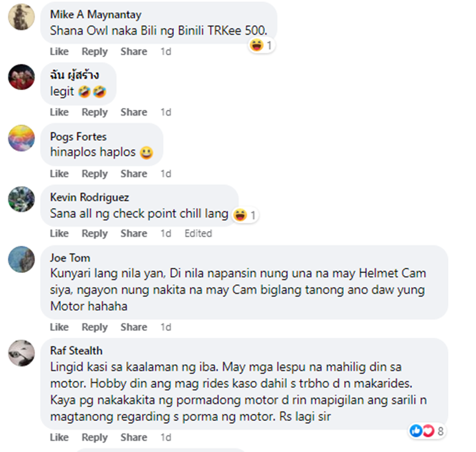Click Raf Stealth's profile avatar

[x=21, y=353]
